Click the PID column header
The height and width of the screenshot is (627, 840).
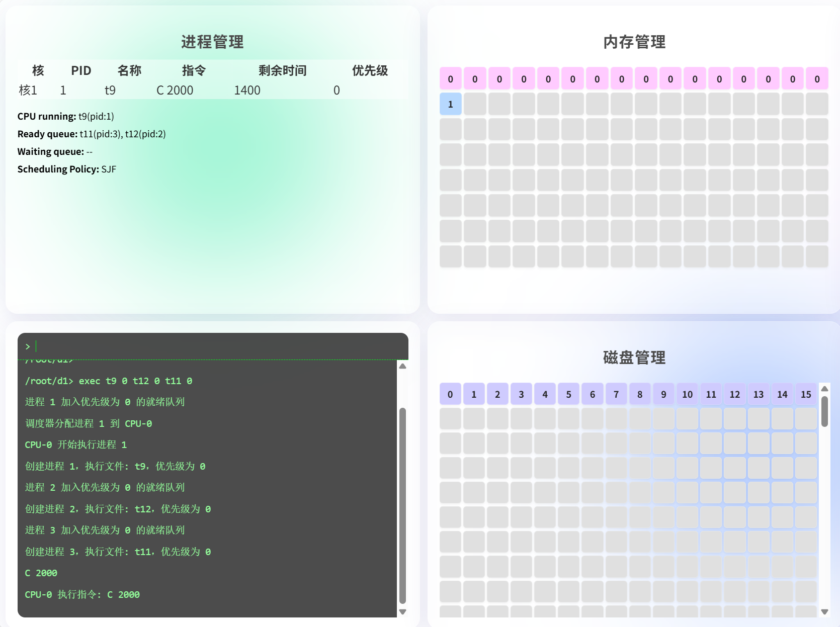coord(81,70)
